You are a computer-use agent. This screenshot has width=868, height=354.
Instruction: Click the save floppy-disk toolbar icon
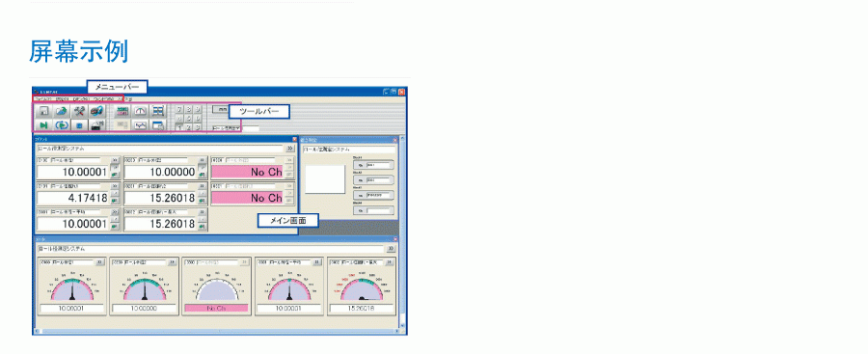point(43,111)
